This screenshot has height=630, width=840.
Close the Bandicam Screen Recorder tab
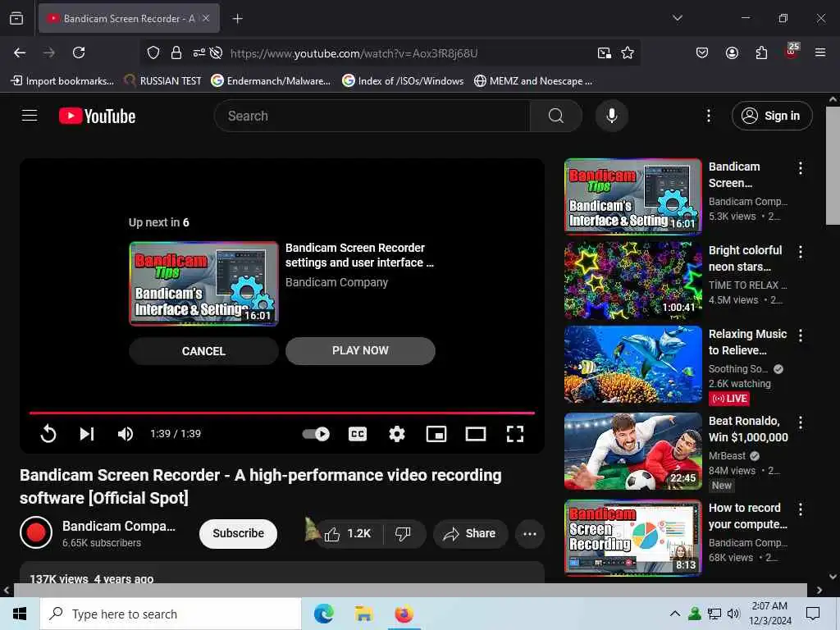tap(206, 19)
